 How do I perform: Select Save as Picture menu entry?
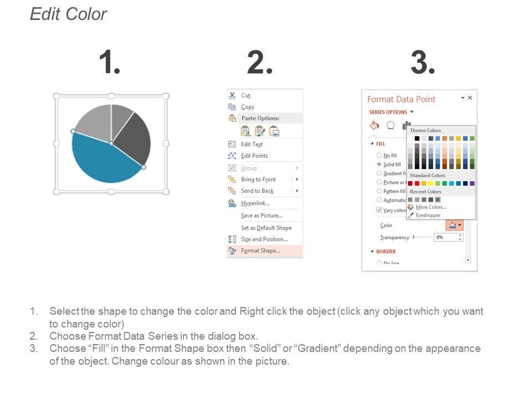[x=262, y=216]
